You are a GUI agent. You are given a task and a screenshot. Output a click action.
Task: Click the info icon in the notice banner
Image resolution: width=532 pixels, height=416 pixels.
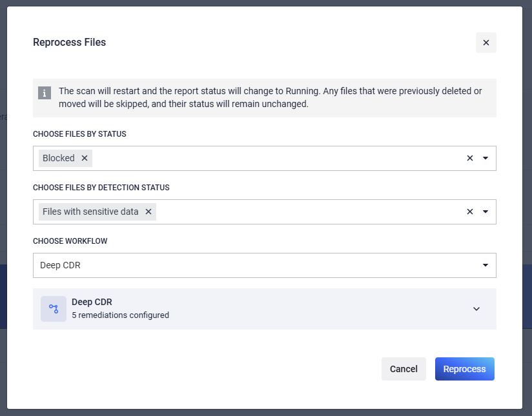tap(45, 93)
